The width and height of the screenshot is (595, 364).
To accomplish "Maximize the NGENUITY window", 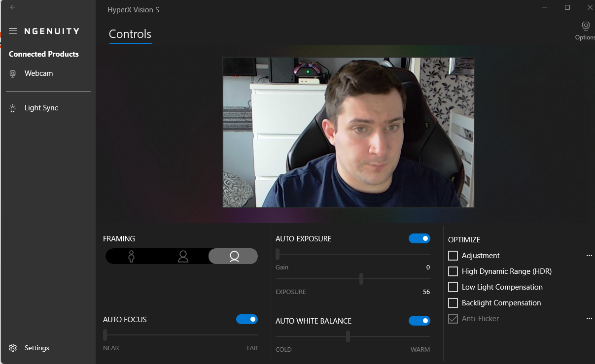I will click(x=567, y=7).
